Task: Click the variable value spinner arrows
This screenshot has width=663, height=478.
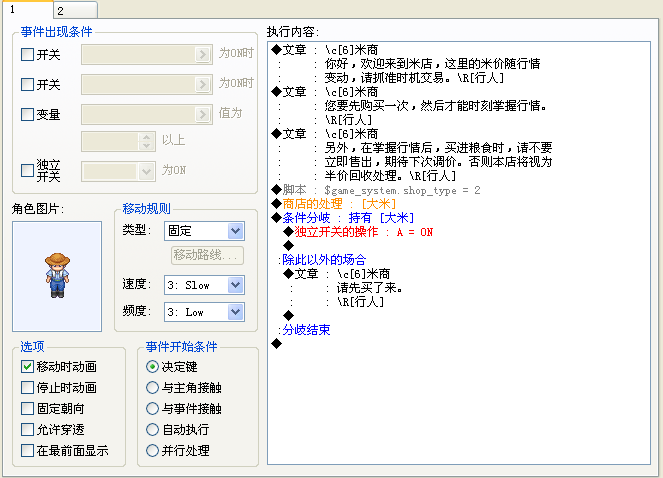Action: [x=146, y=142]
